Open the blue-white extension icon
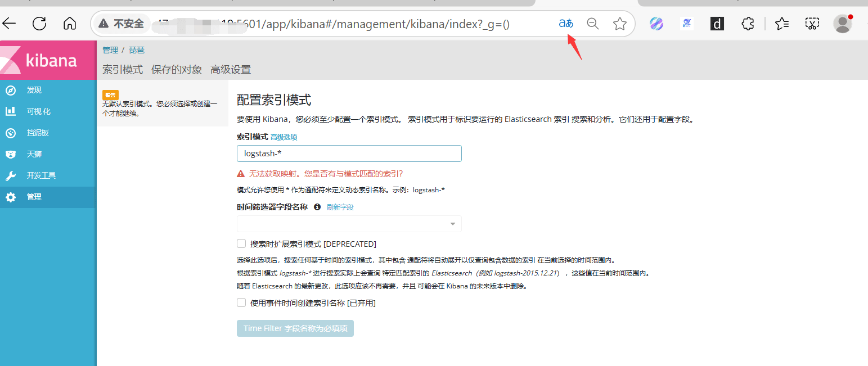Viewport: 868px width, 366px height. click(687, 24)
